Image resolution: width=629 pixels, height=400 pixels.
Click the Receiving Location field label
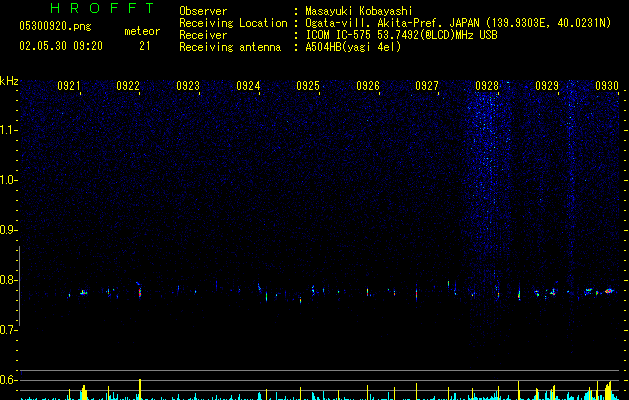pos(233,23)
